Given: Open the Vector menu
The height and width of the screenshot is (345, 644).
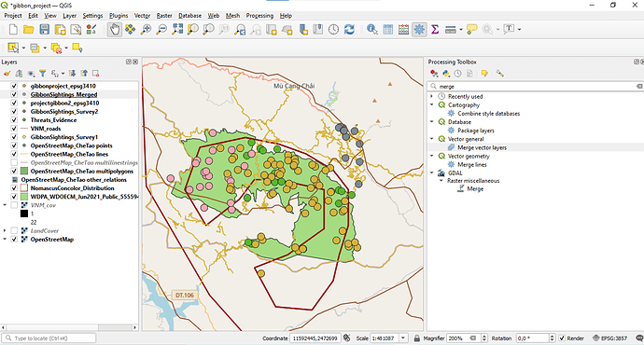Looking at the screenshot, I should (142, 16).
